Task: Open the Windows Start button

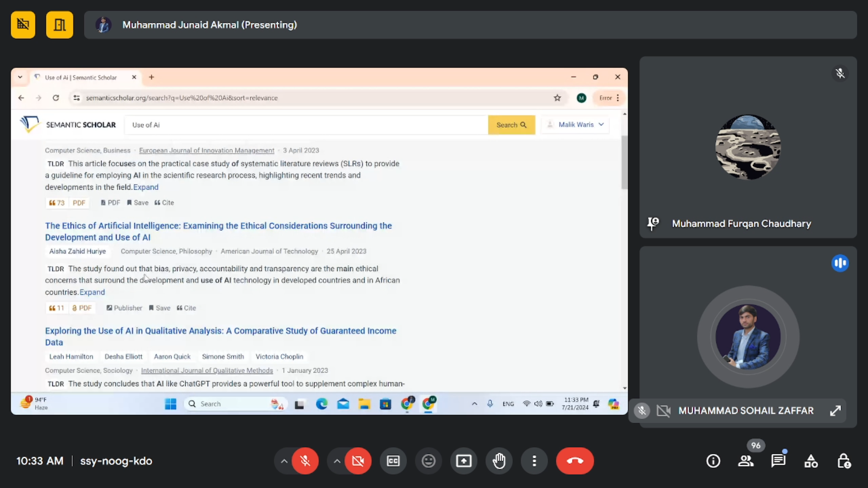Action: (x=170, y=404)
